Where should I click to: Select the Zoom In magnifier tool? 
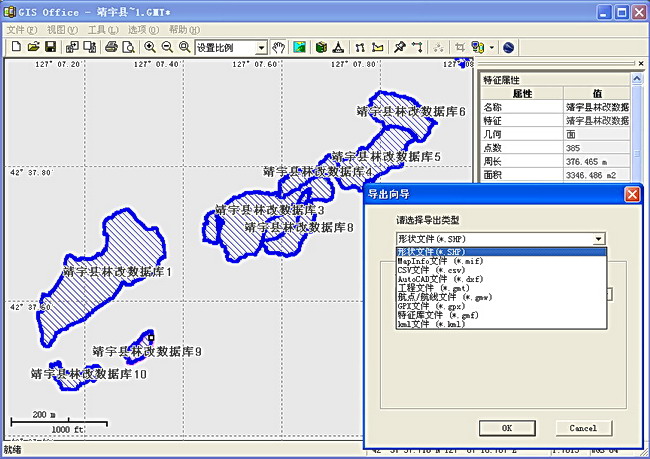150,47
